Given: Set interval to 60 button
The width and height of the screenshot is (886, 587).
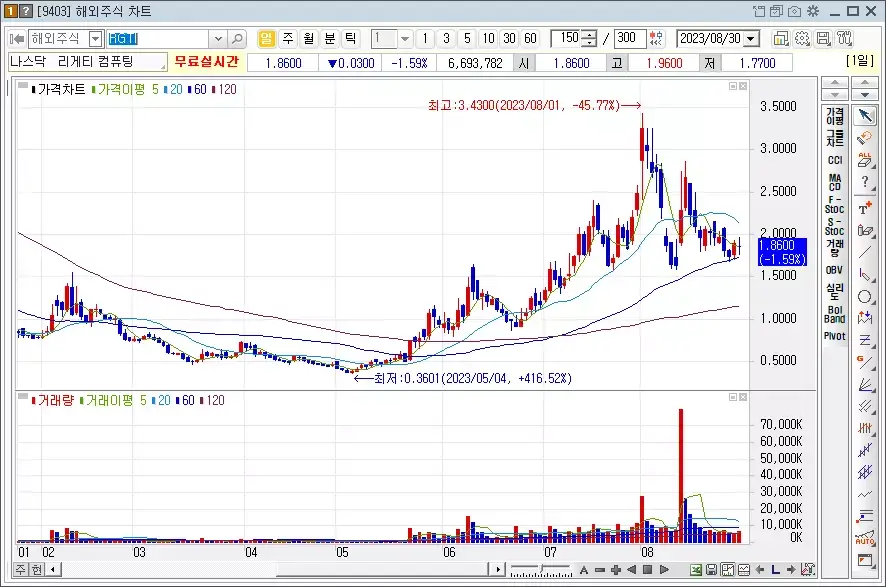Looking at the screenshot, I should pos(530,38).
